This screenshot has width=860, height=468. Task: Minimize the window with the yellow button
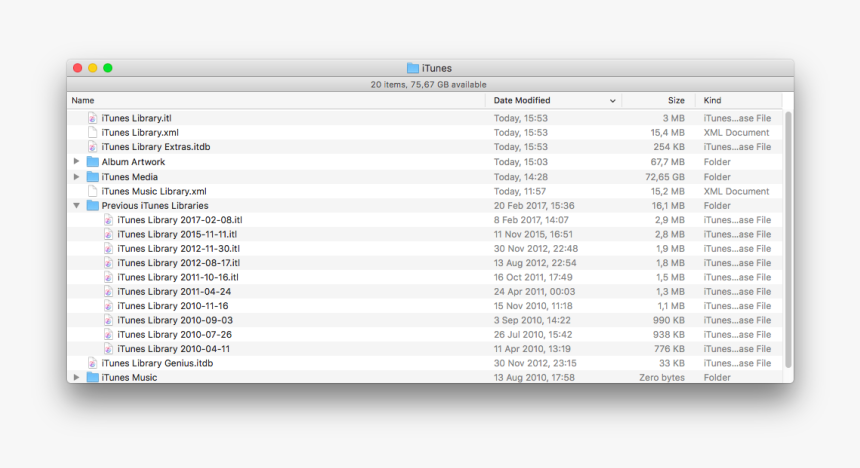tap(93, 68)
